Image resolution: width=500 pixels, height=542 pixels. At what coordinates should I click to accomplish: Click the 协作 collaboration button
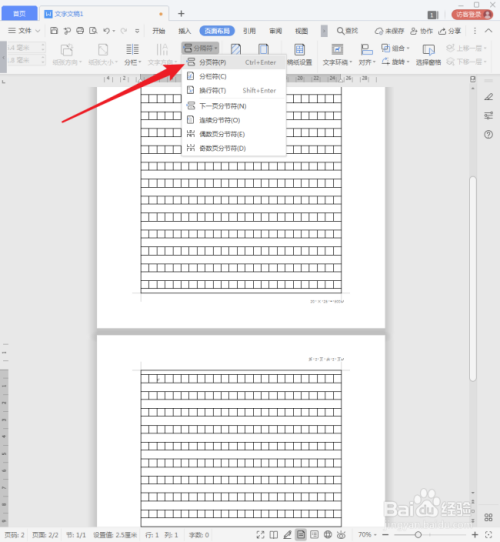pyautogui.click(x=421, y=31)
